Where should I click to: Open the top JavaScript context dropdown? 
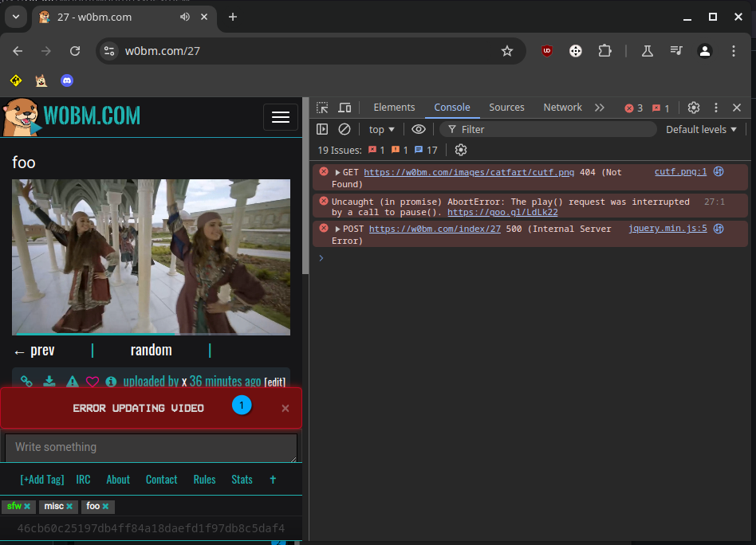381,129
